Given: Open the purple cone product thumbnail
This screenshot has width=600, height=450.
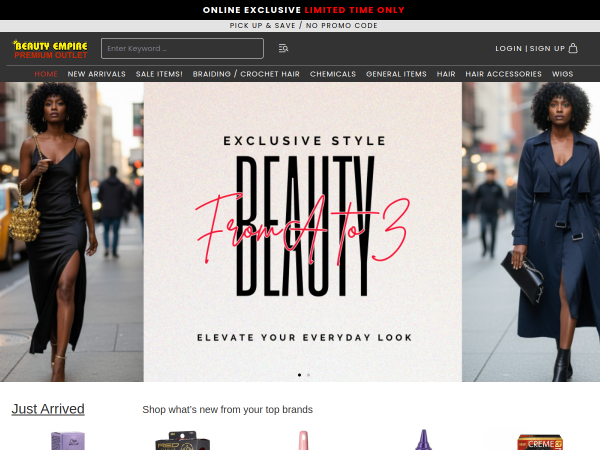Looking at the screenshot, I should (x=423, y=440).
